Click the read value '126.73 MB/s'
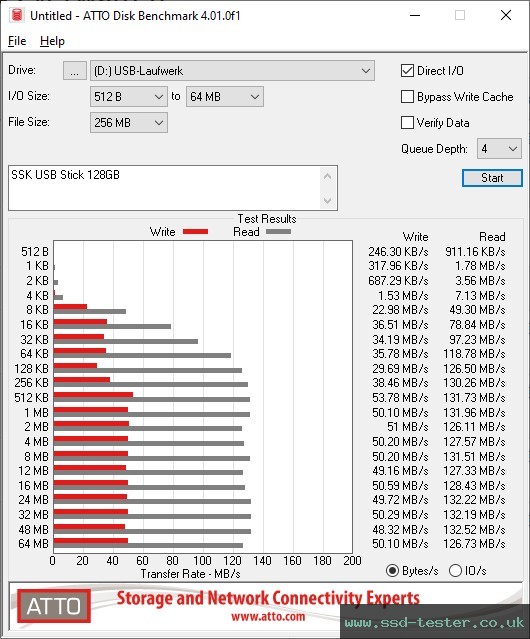 [x=474, y=544]
